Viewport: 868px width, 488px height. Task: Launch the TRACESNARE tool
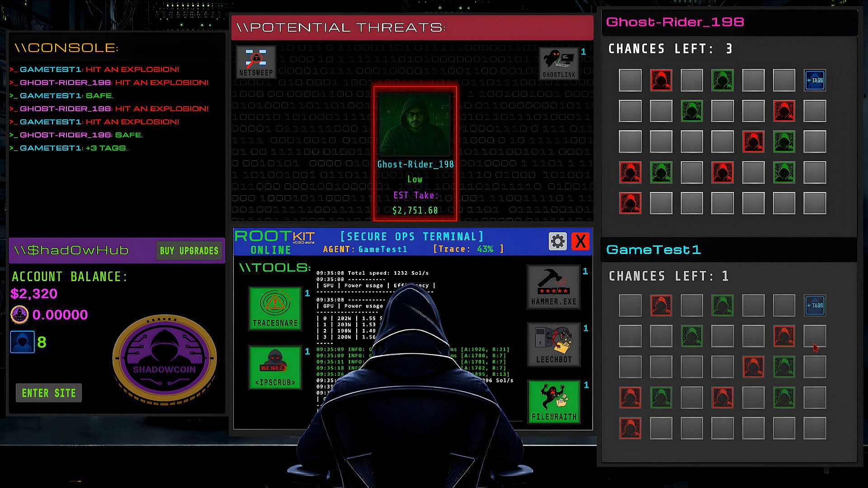pos(275,308)
